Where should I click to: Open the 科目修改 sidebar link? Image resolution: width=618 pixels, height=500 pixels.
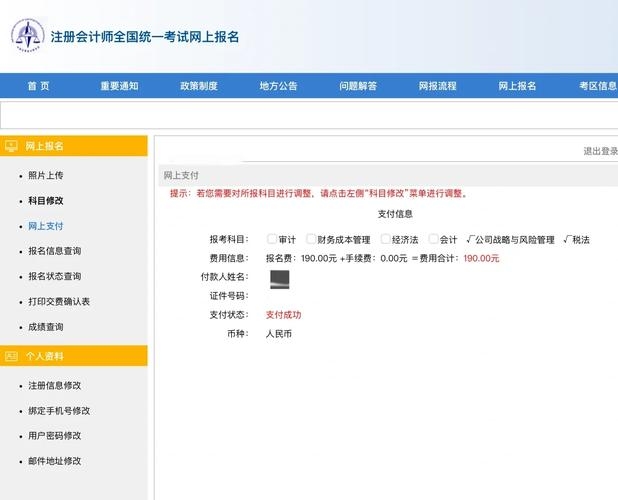[x=46, y=201]
